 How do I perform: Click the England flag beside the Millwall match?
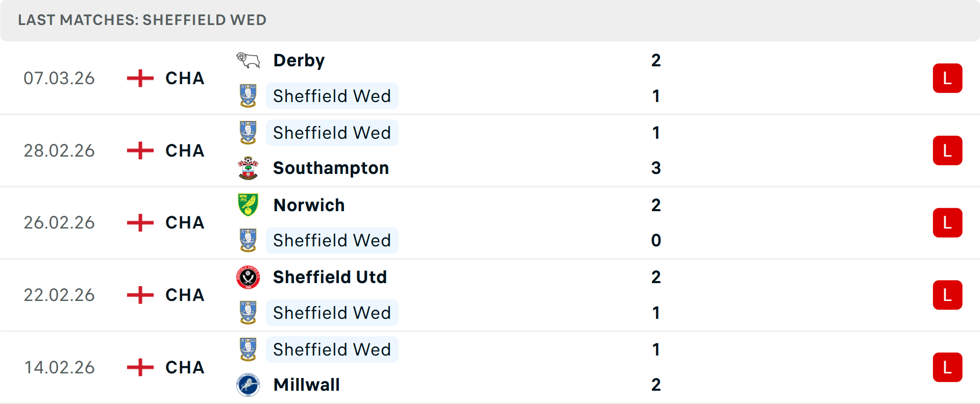pyautogui.click(x=139, y=367)
